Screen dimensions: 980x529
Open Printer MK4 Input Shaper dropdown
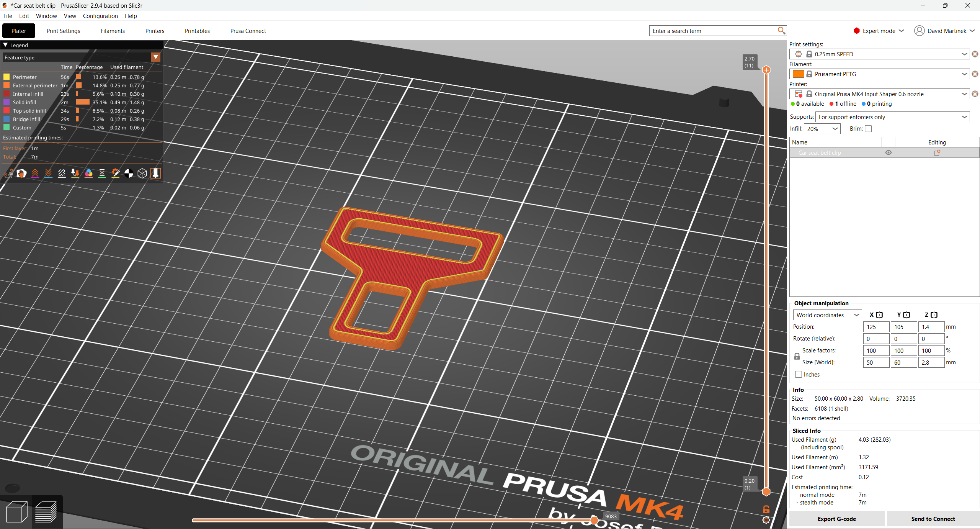[879, 94]
